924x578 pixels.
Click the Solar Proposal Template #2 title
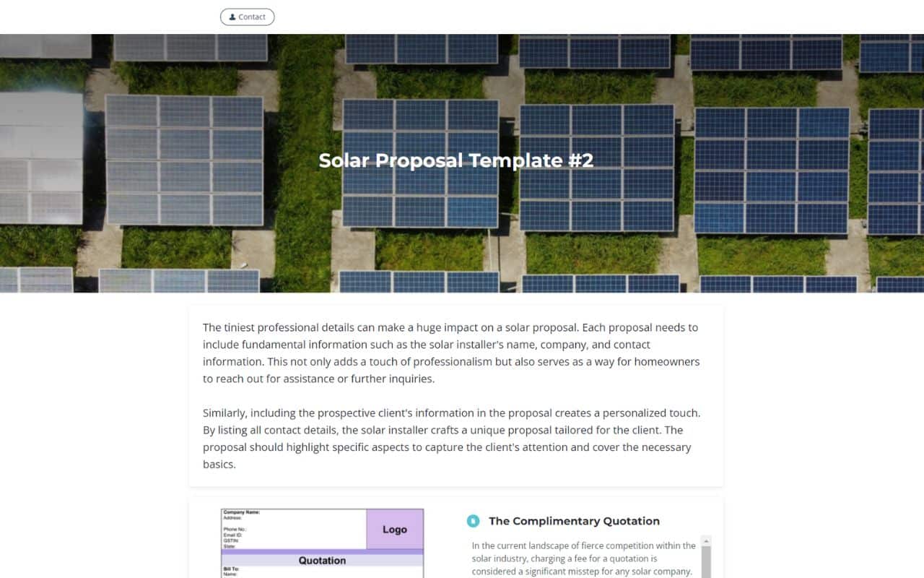tap(456, 160)
